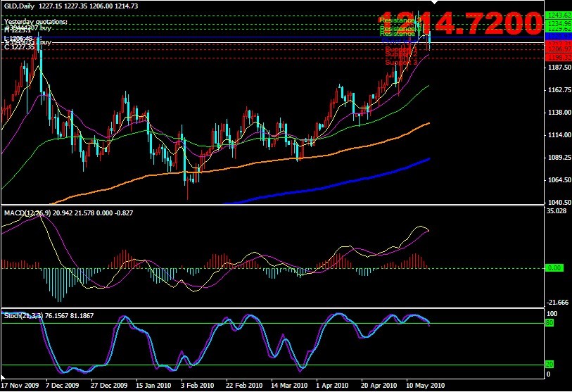Click the -21.666 MACD scale value
Viewport: 572px width, 392px height.
(557, 302)
